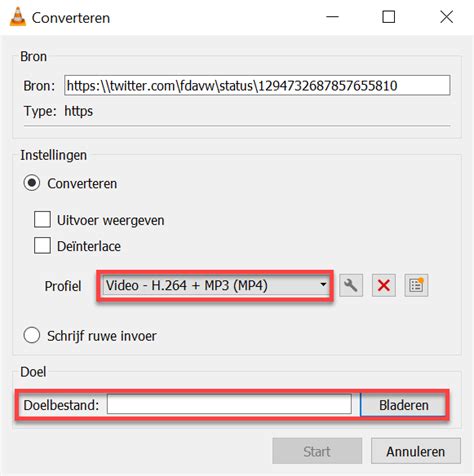
Task: Click the Profiel label
Action: click(x=63, y=286)
